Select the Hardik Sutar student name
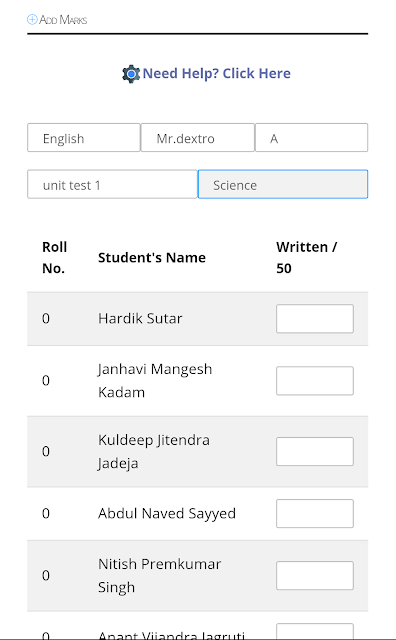Viewport: 396px width, 640px height. coord(140,318)
